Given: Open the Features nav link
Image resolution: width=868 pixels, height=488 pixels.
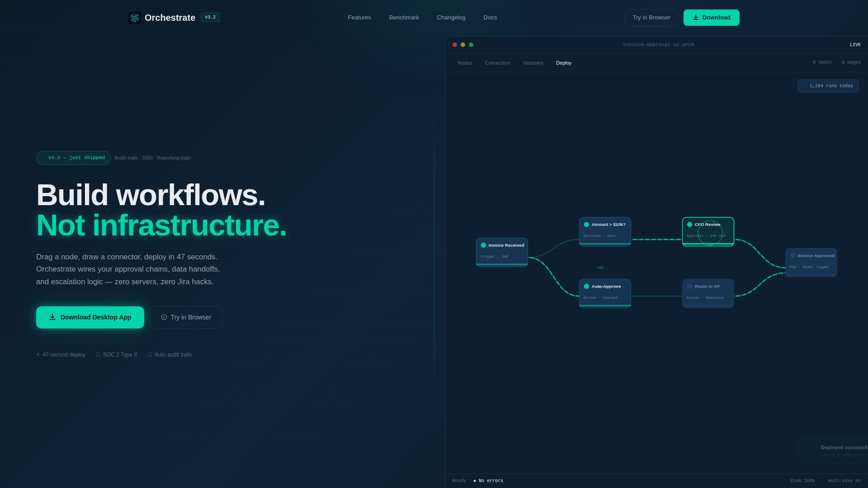Looking at the screenshot, I should point(359,18).
